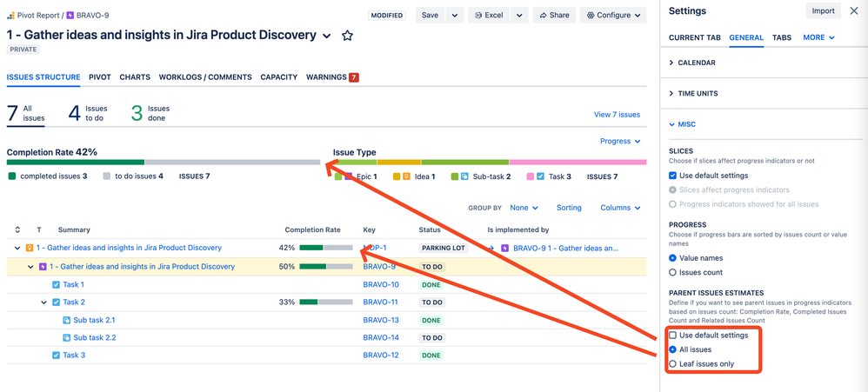The height and width of the screenshot is (392, 868).
Task: Select Slices affect progress indicators radio
Action: tap(672, 190)
